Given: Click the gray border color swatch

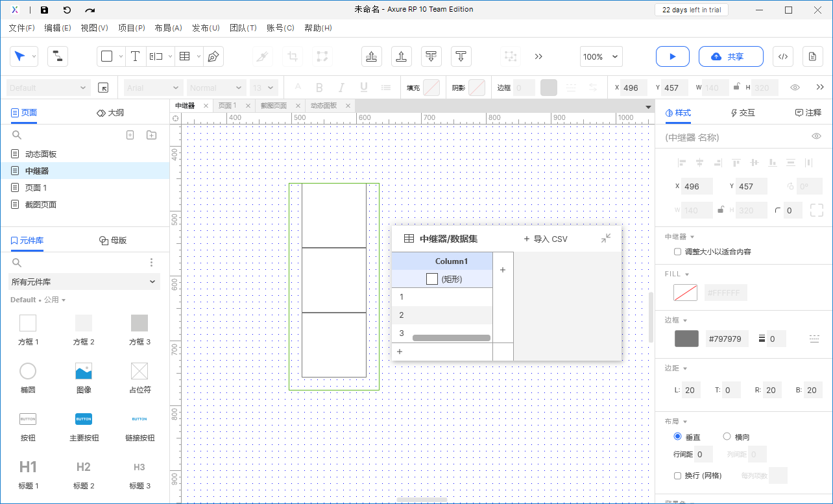Looking at the screenshot, I should 687,339.
